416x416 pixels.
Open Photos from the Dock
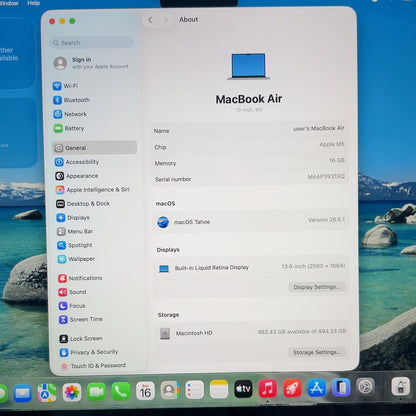tap(72, 392)
